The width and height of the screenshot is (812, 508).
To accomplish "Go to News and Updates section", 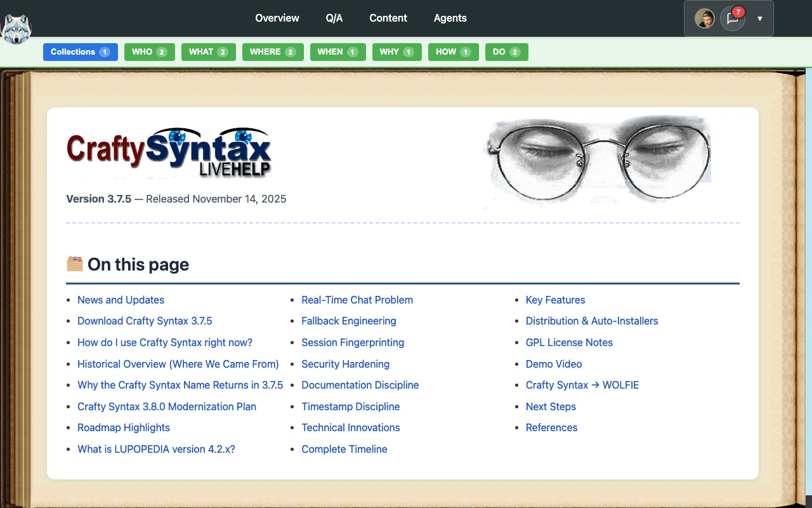I will [x=121, y=300].
